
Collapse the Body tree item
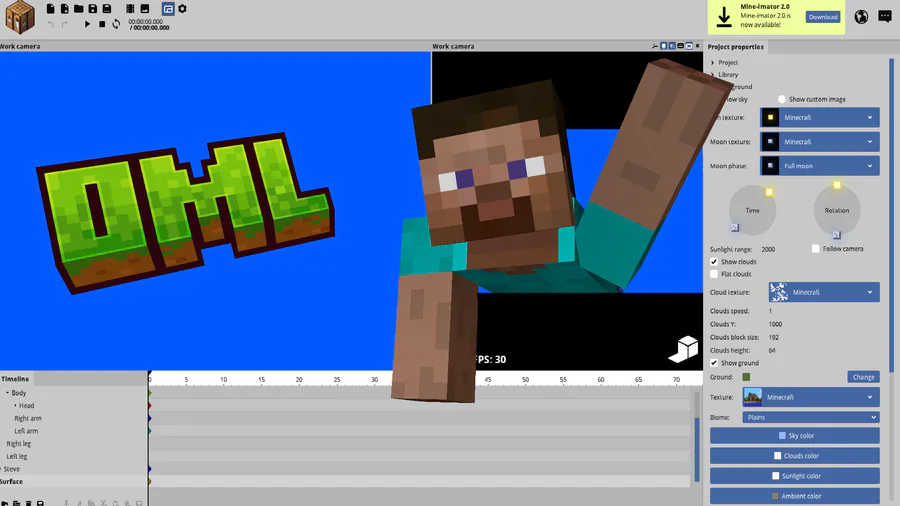click(7, 393)
